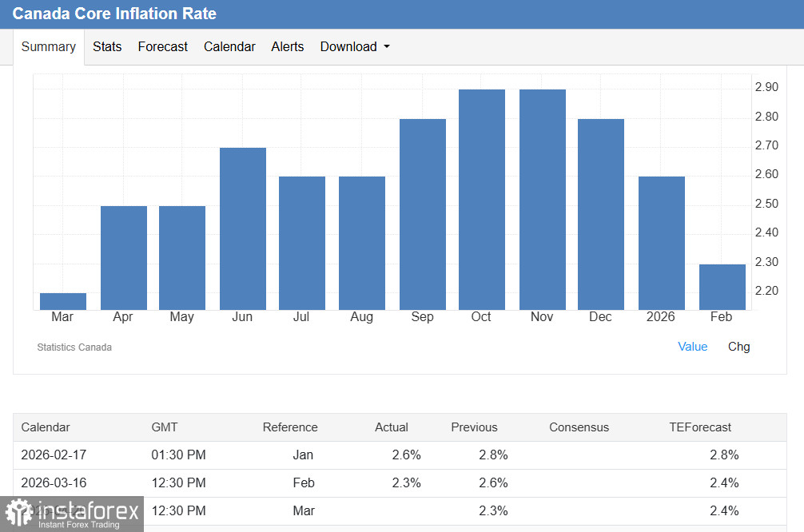The height and width of the screenshot is (532, 804).
Task: Click the Statistics Canada source label
Action: point(74,347)
